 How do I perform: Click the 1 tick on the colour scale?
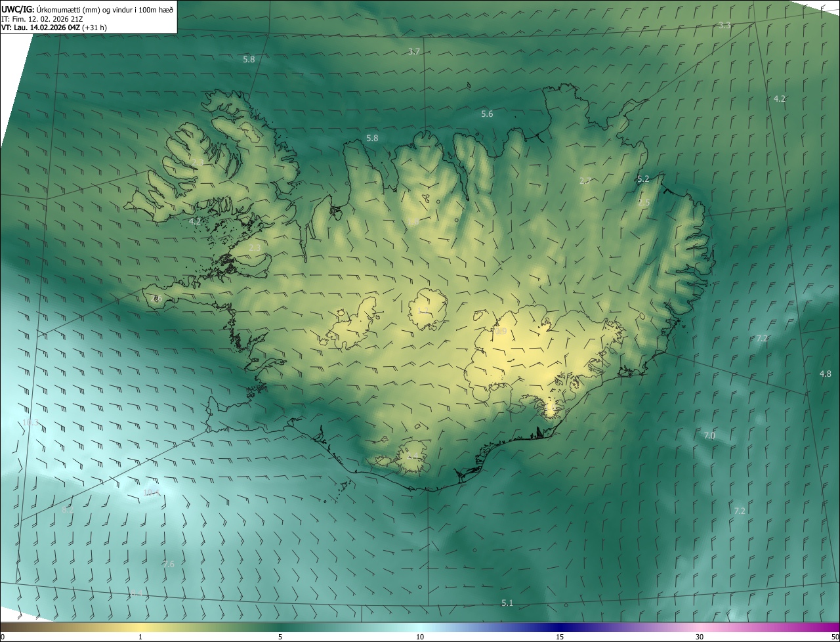pos(140,637)
